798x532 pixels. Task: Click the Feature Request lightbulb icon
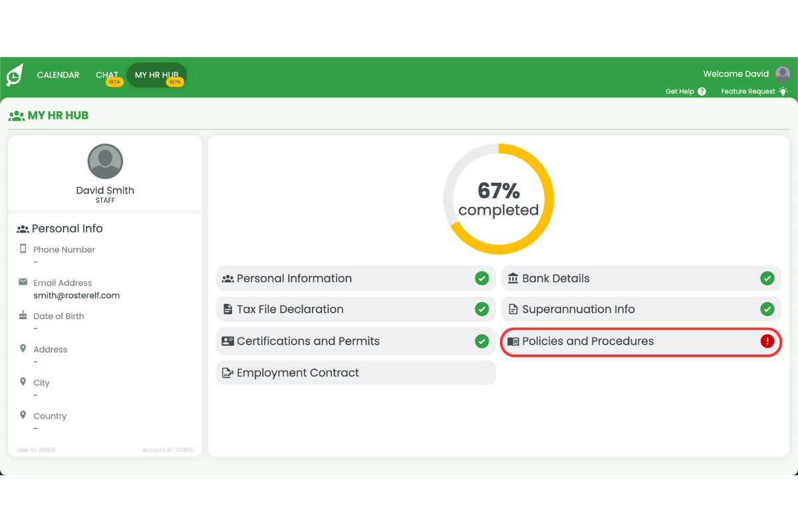point(783,91)
